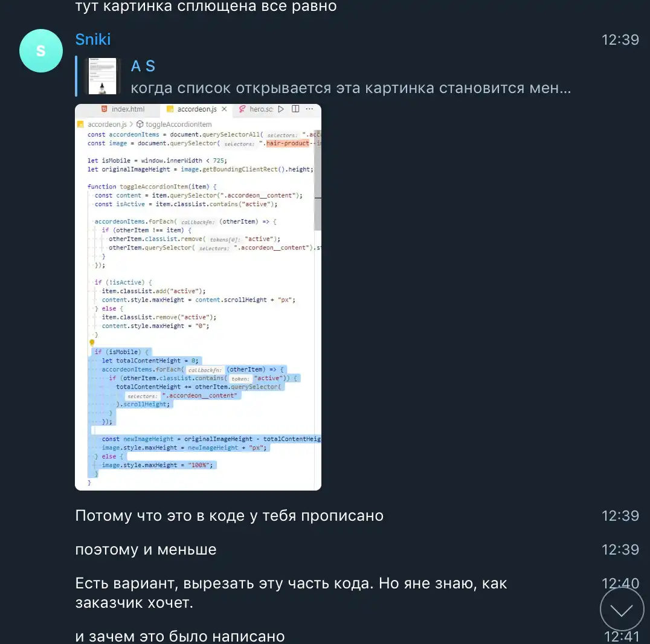Click the breadcrumb chevron after accordeon.js
Image resolution: width=650 pixels, height=644 pixels.
(132, 124)
